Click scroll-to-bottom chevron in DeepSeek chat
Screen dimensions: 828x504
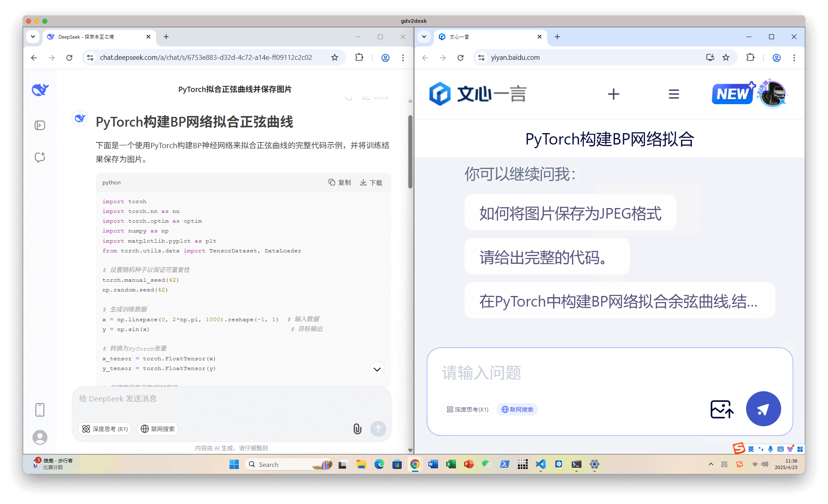tap(377, 369)
